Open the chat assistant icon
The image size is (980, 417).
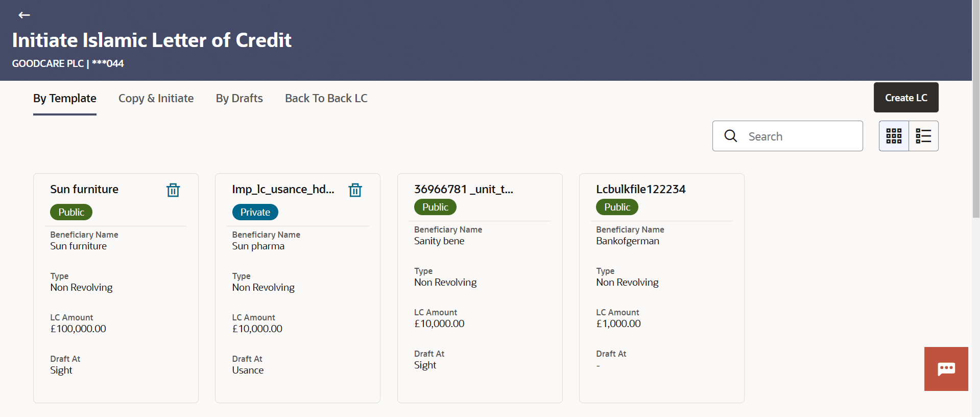coord(946,369)
